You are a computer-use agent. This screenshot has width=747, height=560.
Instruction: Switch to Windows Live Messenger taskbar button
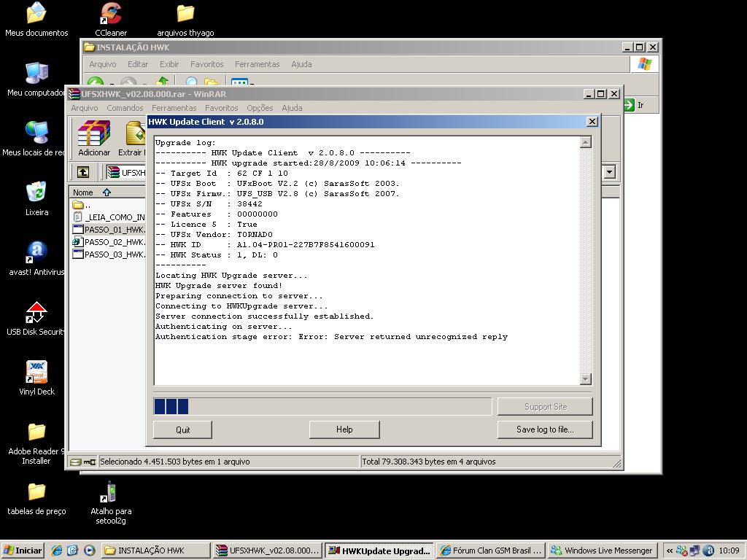tap(602, 551)
